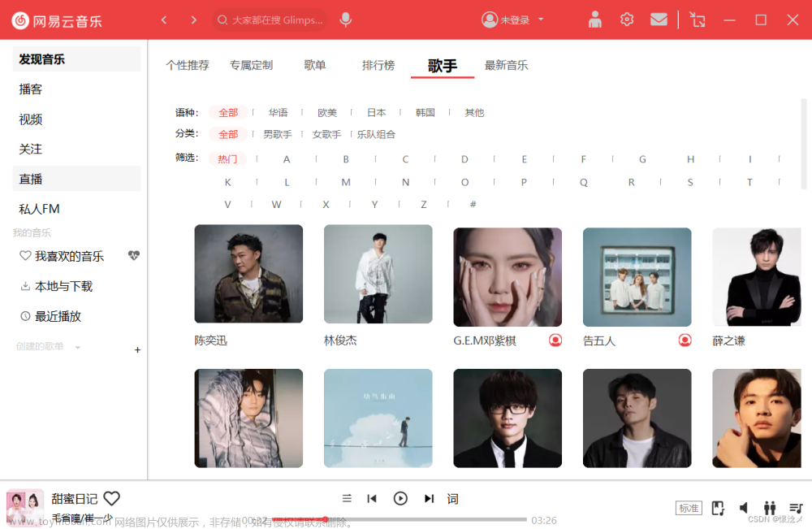Filter category by 男歌手
Image resolution: width=812 pixels, height=529 pixels.
[x=278, y=134]
